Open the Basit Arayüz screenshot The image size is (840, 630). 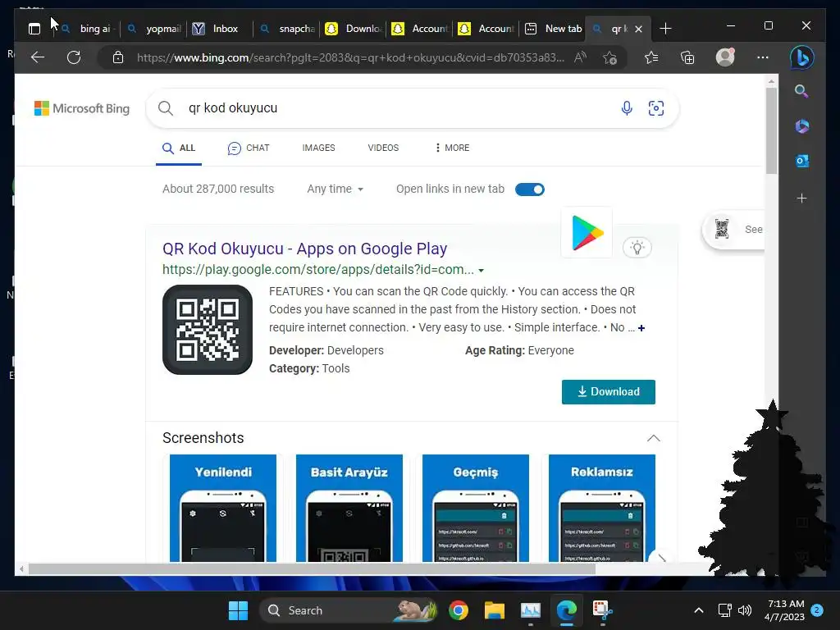pos(349,508)
